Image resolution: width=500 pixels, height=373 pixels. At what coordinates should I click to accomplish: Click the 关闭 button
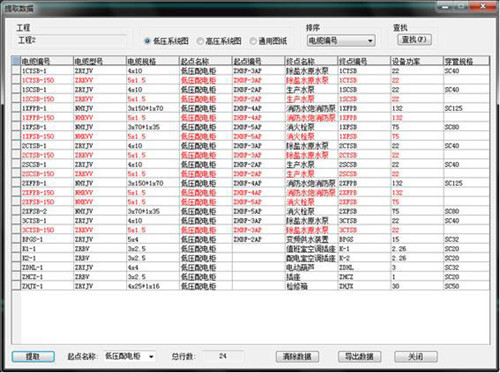pos(416,356)
